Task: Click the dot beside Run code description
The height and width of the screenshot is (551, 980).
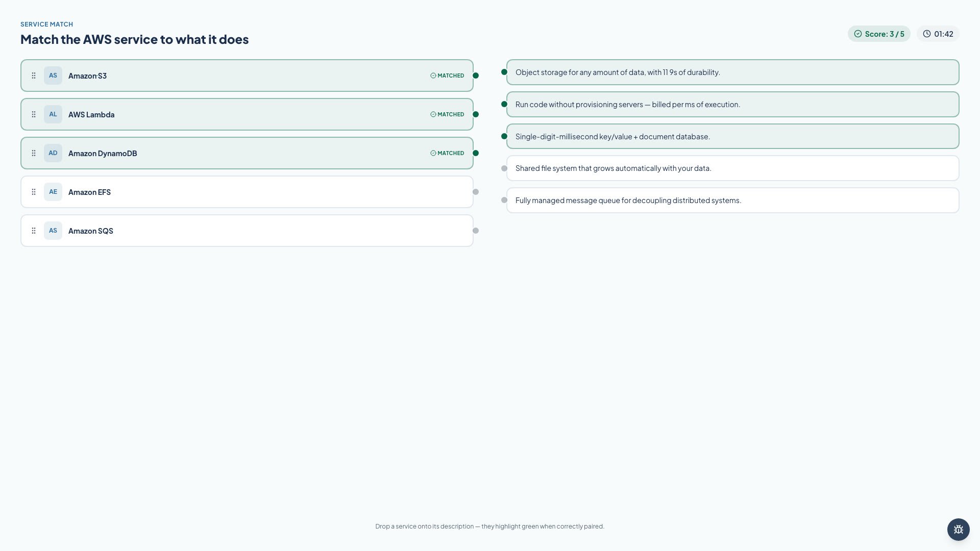Action: [504, 104]
